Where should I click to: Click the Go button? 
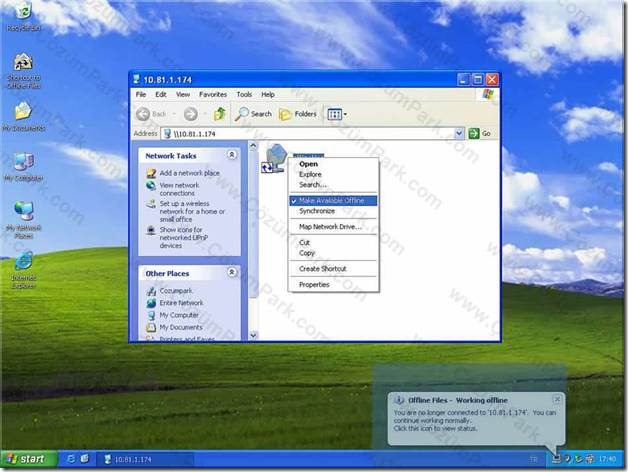[x=479, y=133]
